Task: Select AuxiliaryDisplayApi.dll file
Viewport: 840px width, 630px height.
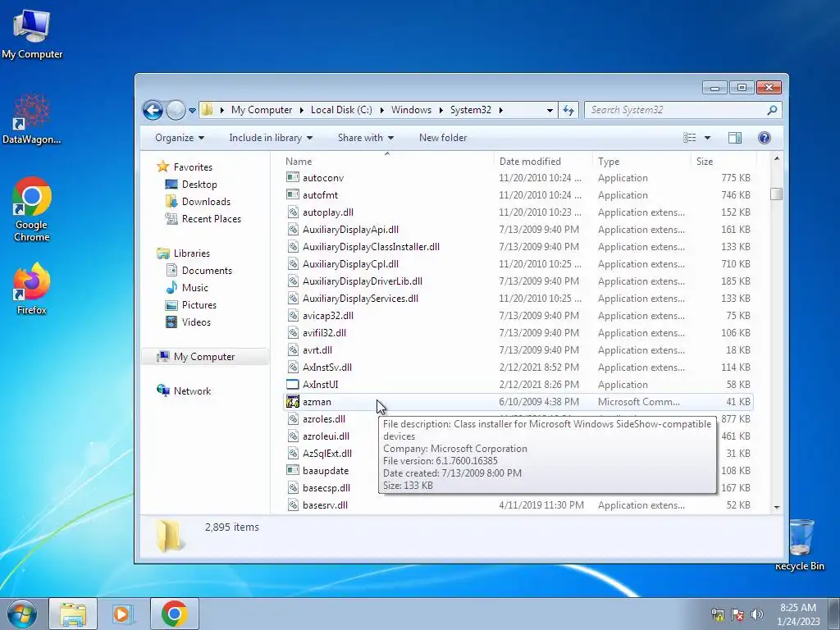Action: pos(350,230)
